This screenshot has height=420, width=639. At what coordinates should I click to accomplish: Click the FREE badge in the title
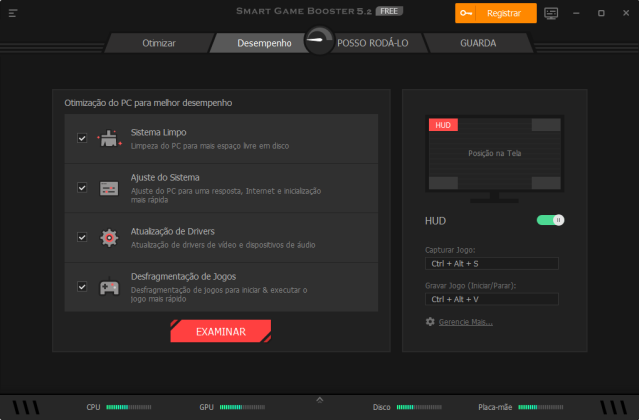pyautogui.click(x=389, y=11)
